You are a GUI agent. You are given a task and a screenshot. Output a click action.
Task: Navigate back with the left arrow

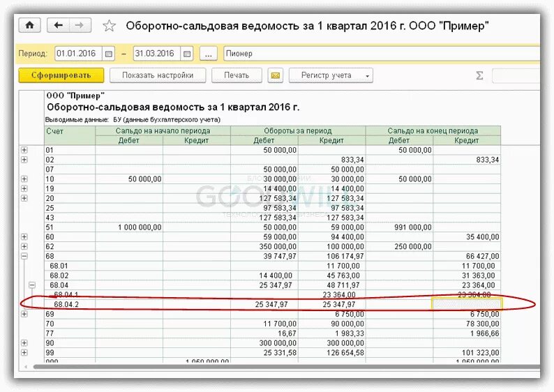(59, 25)
